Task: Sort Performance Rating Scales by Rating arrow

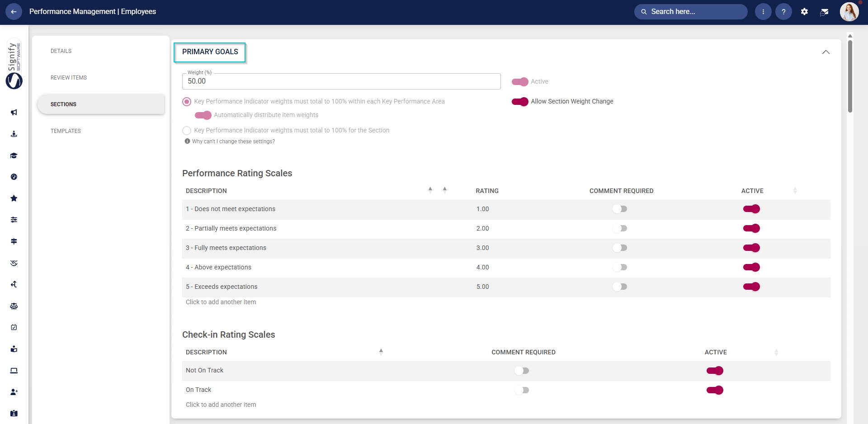Action: pyautogui.click(x=444, y=190)
